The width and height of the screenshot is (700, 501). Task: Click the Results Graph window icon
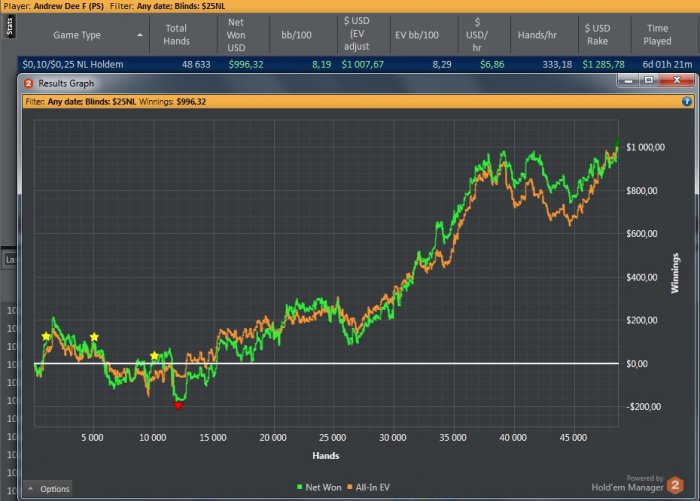pyautogui.click(x=28, y=83)
